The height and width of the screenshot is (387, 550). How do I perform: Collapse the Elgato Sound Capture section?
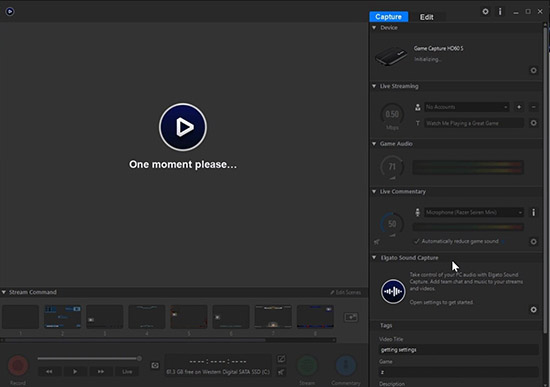(374, 258)
